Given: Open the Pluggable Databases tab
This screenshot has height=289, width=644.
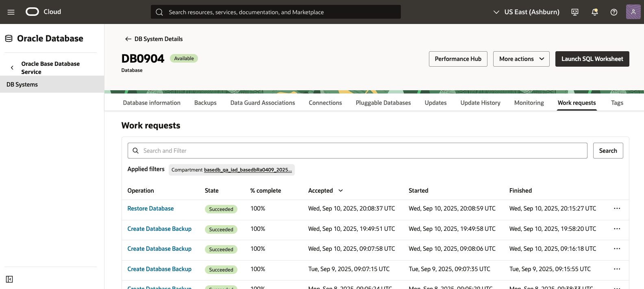Looking at the screenshot, I should point(383,103).
